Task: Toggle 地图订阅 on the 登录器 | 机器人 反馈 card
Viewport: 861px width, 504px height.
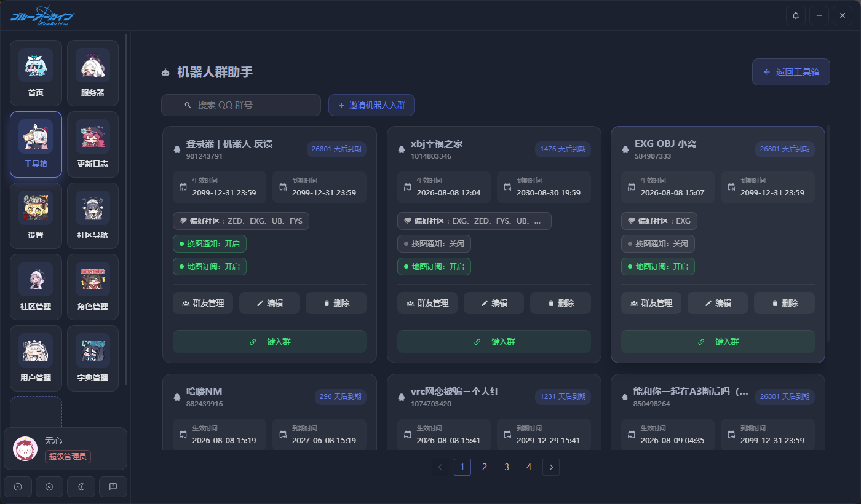Action: click(x=210, y=267)
